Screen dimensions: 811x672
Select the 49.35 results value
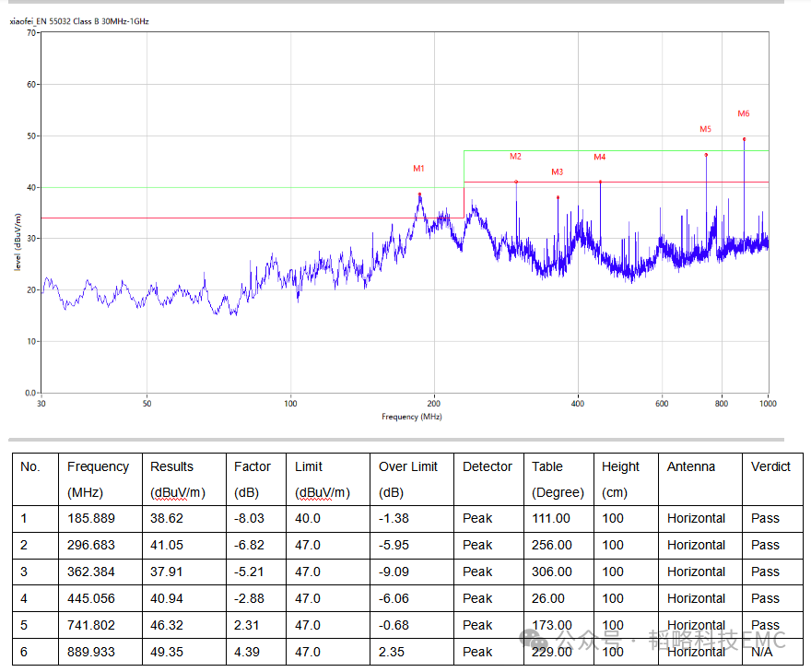click(x=167, y=652)
